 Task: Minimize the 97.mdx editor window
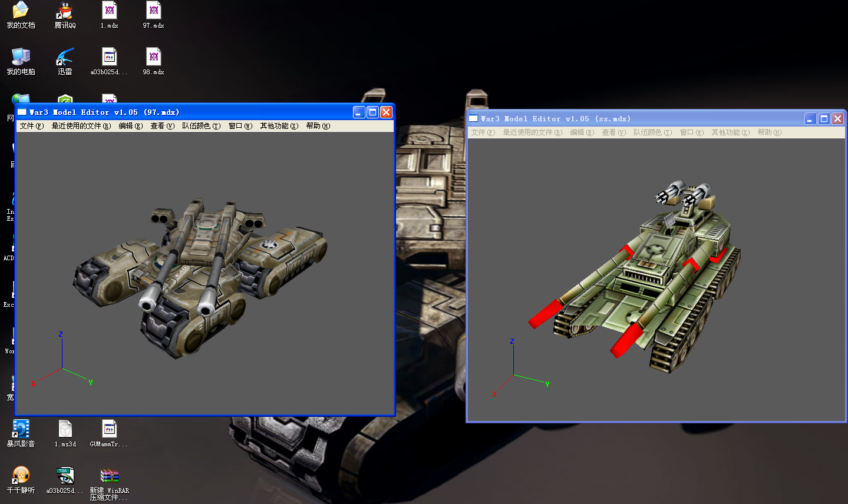(359, 112)
